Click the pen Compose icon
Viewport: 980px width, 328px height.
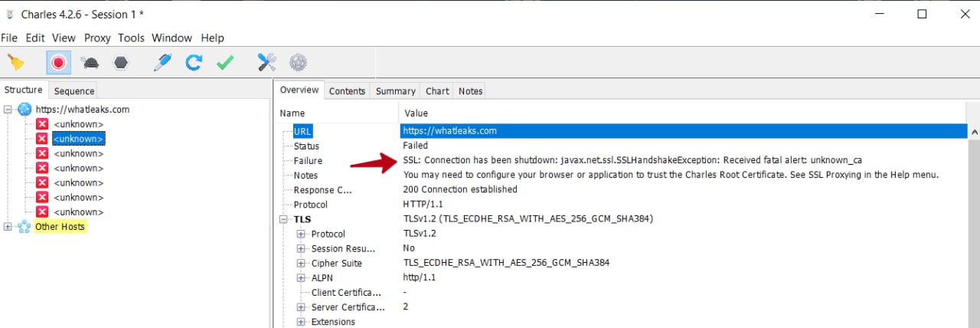point(162,63)
